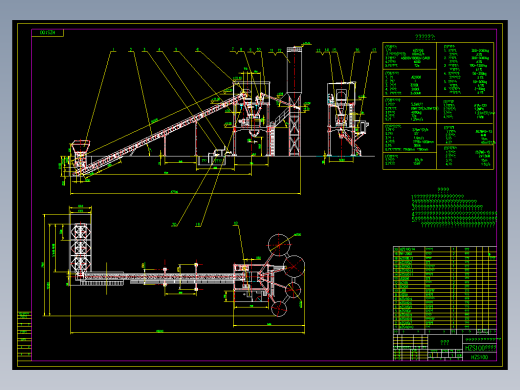The width and height of the screenshot is (520, 390).
Task: Select the bottom circular silo in plan view
Action: (x=279, y=309)
